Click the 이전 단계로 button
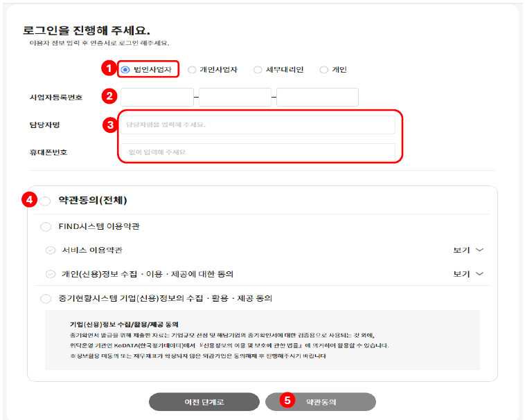The width and height of the screenshot is (525, 420). tap(204, 402)
